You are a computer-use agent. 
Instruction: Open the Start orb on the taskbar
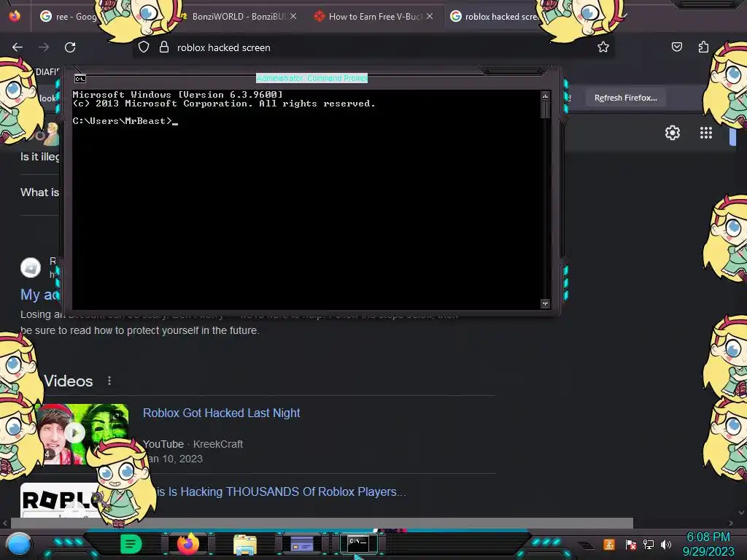(19, 544)
